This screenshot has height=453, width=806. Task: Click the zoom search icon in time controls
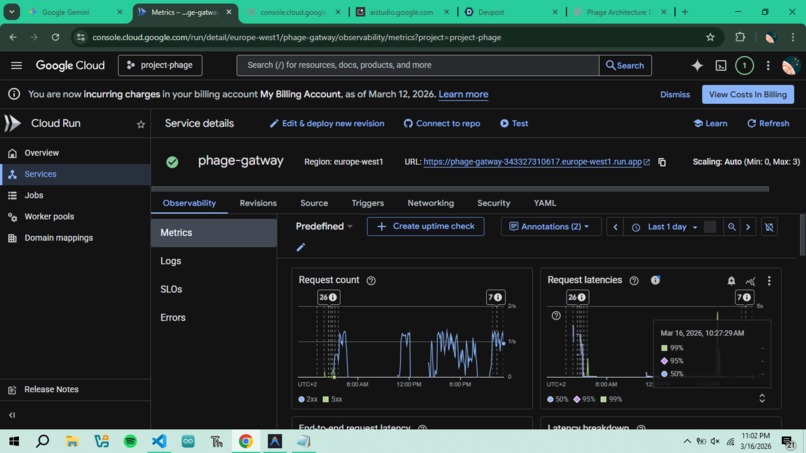coord(731,227)
